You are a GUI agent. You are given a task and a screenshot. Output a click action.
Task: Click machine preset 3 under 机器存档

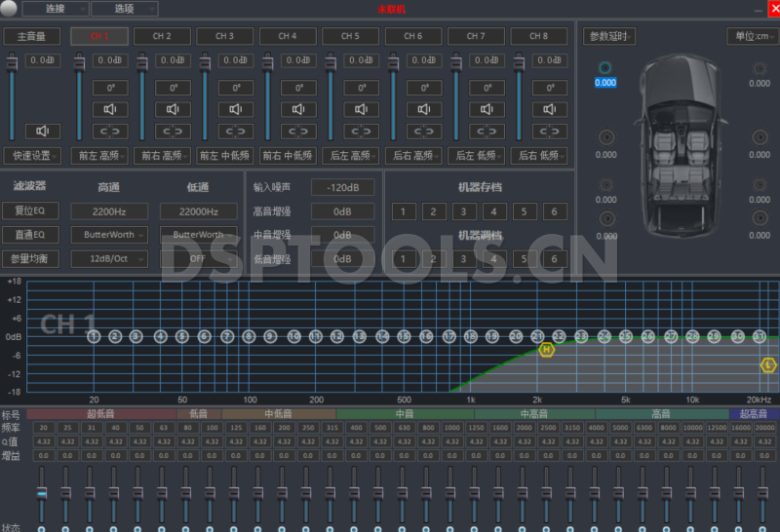(464, 211)
